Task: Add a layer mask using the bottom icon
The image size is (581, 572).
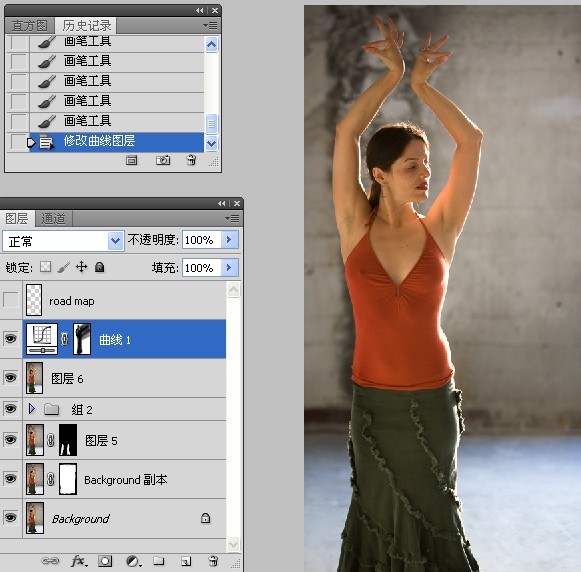Action: point(105,561)
